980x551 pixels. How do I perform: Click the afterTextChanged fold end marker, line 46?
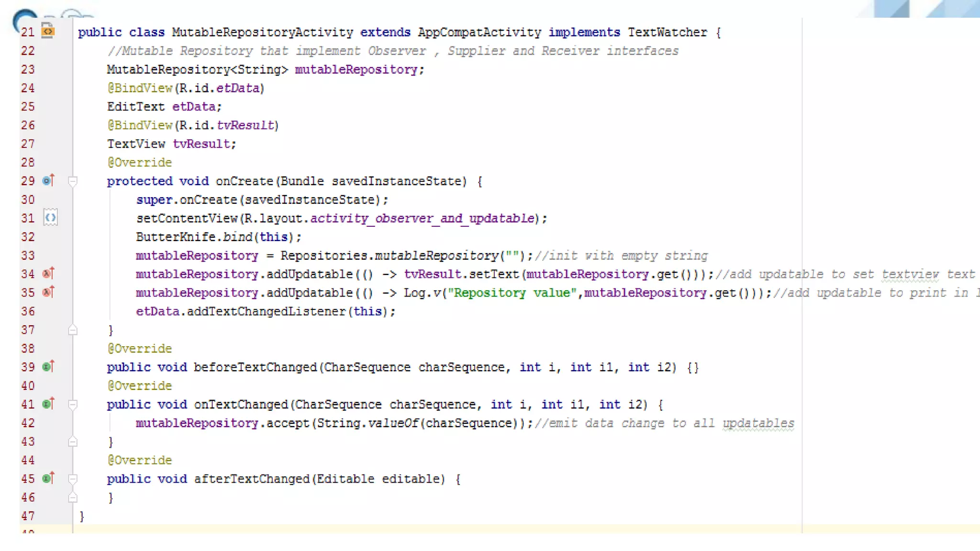pyautogui.click(x=73, y=497)
